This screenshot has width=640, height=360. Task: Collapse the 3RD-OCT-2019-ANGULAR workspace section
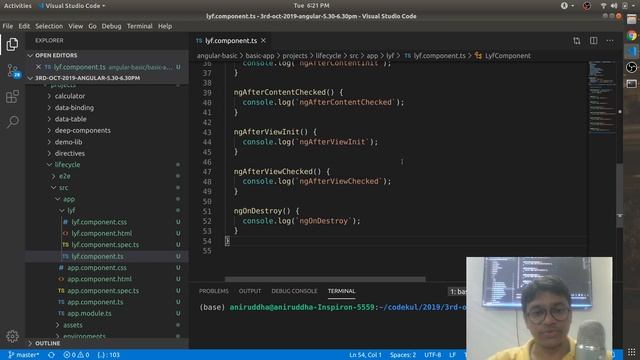click(107, 78)
